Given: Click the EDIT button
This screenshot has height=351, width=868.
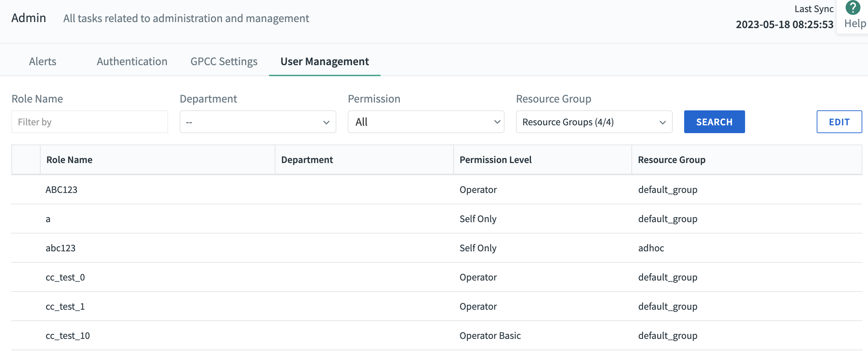Looking at the screenshot, I should click(839, 122).
